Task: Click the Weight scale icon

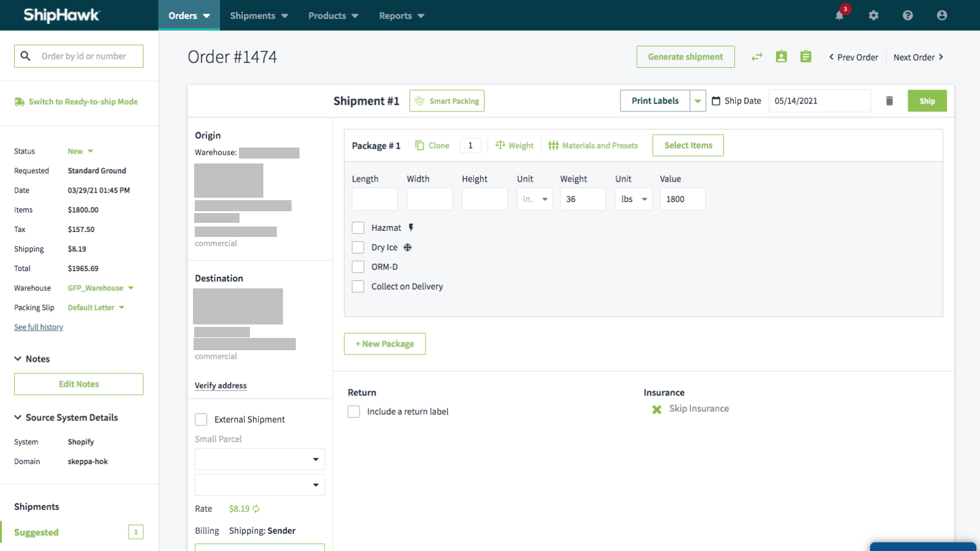Action: 500,145
